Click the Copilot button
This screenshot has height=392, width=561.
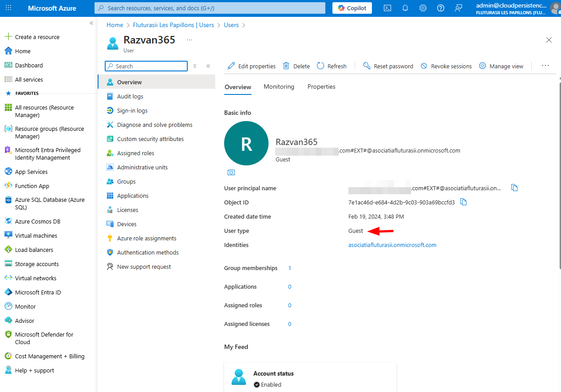click(x=352, y=8)
